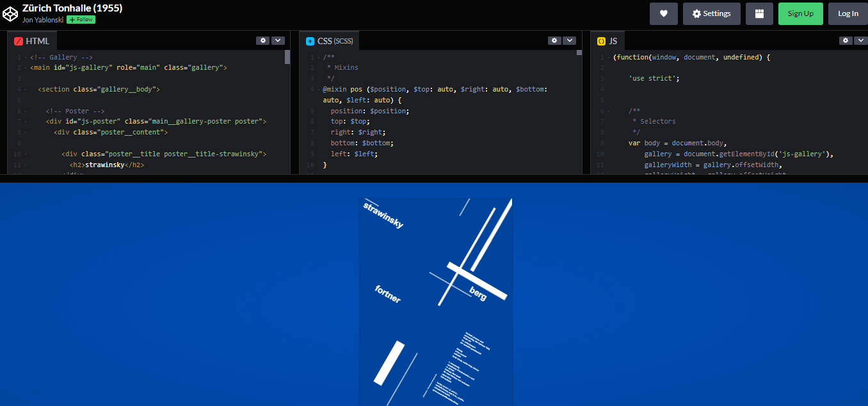Image resolution: width=868 pixels, height=406 pixels.
Task: Click '<!-- Poster -->' comment in HTML
Action: click(75, 111)
